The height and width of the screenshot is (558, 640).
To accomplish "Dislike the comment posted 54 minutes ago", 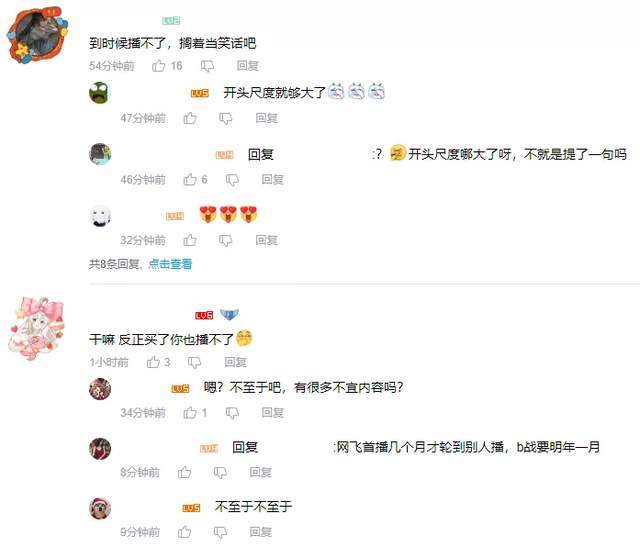I will 207,66.
